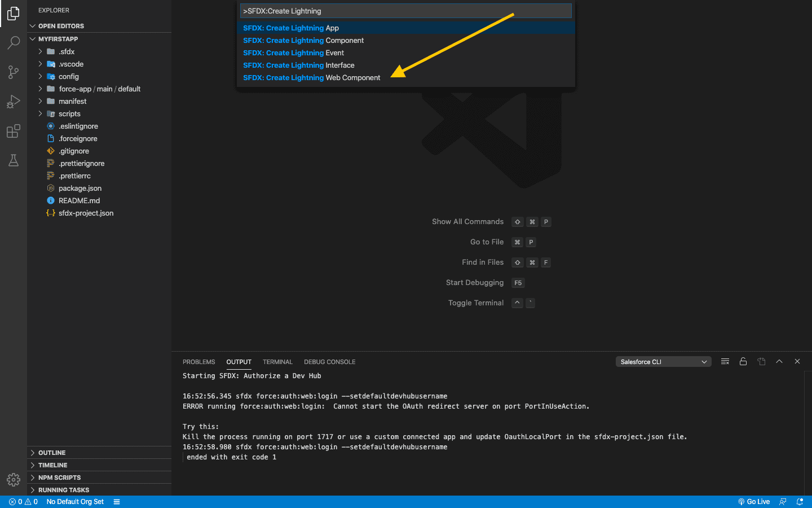Open the sfdx-project.json file
This screenshot has width=812, height=508.
tap(99, 213)
